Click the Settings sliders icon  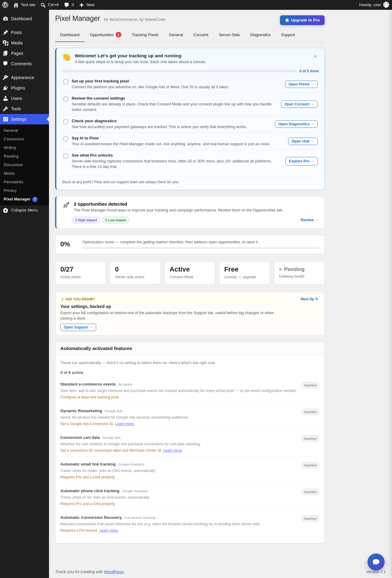[x=6, y=119]
